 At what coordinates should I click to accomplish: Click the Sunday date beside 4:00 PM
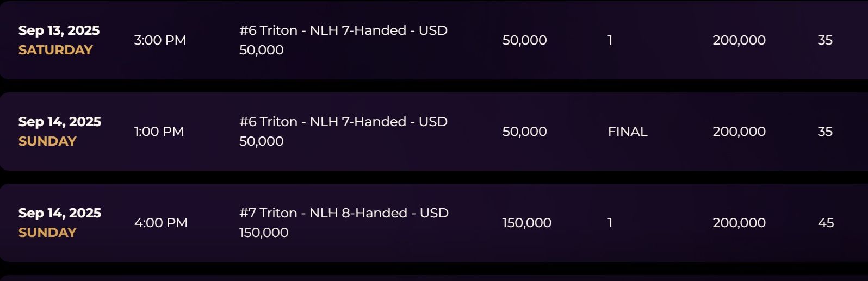60,222
